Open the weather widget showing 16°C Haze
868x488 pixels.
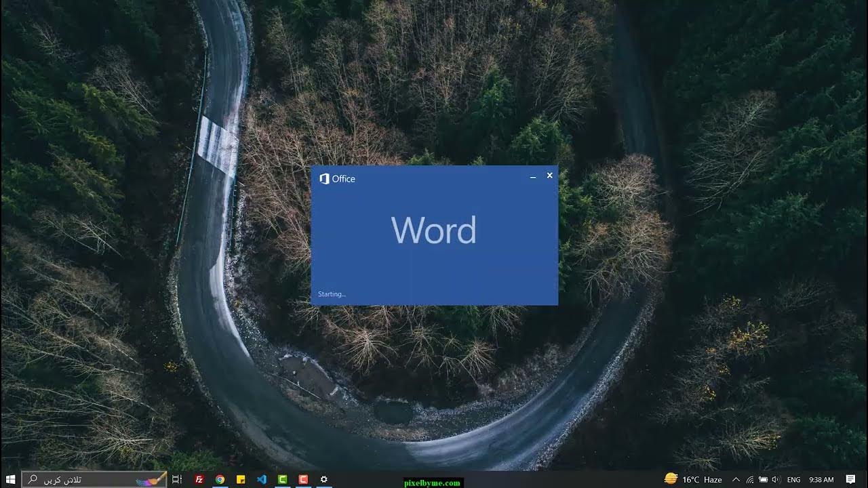click(693, 479)
